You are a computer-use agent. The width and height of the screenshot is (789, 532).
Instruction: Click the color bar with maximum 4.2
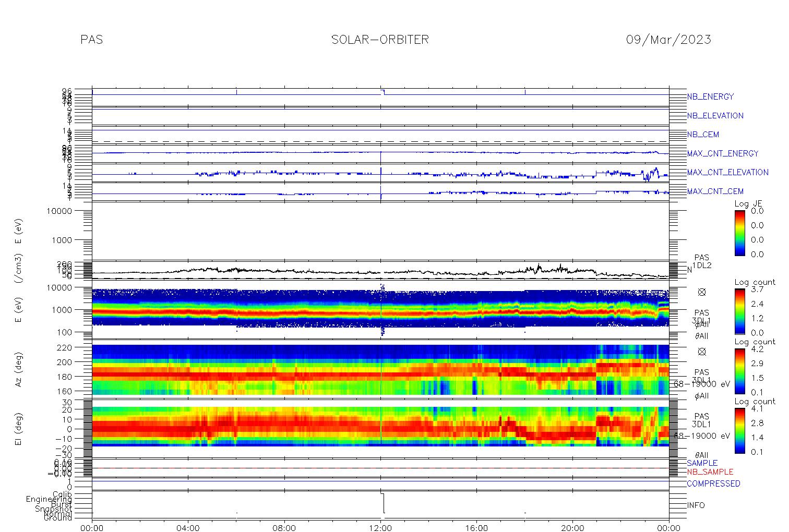[x=740, y=370]
